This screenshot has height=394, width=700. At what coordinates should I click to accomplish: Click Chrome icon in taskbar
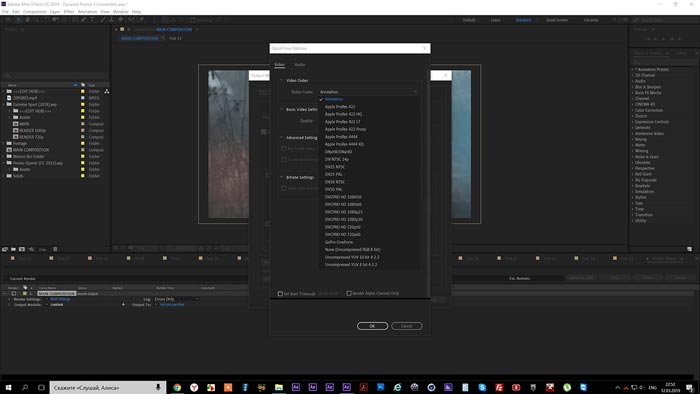[177, 387]
